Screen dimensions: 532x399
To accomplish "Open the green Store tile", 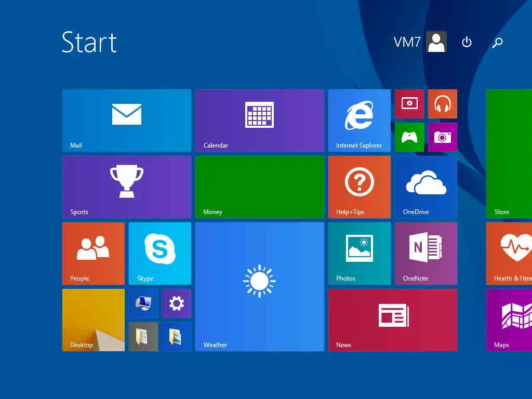I will 509,154.
